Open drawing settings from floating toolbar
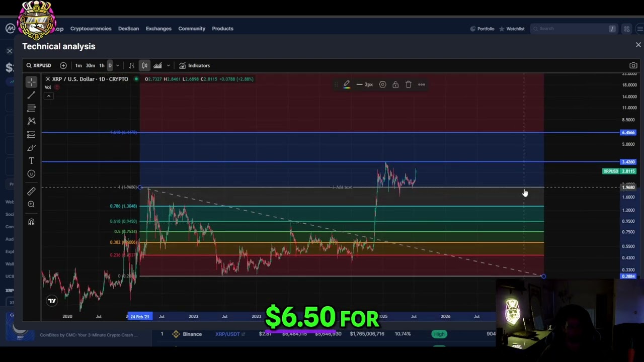The height and width of the screenshot is (362, 644). click(x=382, y=84)
